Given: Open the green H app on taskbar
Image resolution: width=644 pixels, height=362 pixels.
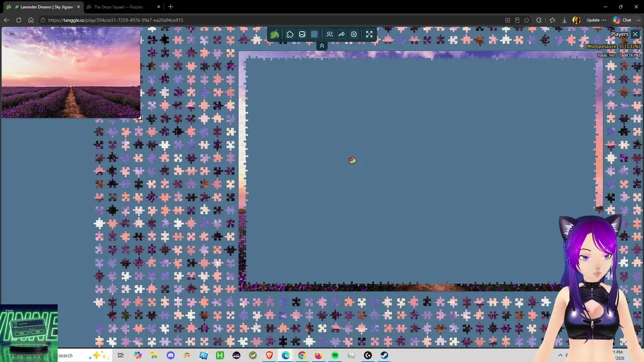Looking at the screenshot, I should [220, 355].
